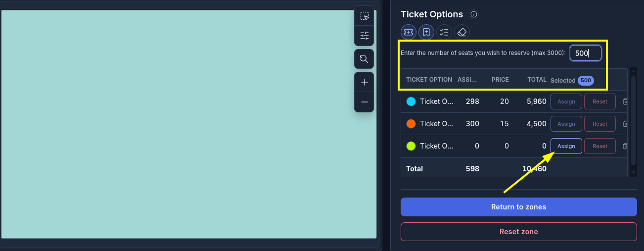The height and width of the screenshot is (251, 644).
Task: Click the cyan ticket color swatch
Action: [411, 101]
